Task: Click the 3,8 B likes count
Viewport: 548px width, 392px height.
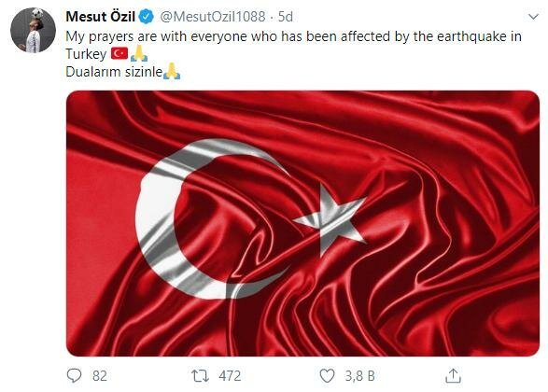Action: [x=360, y=376]
